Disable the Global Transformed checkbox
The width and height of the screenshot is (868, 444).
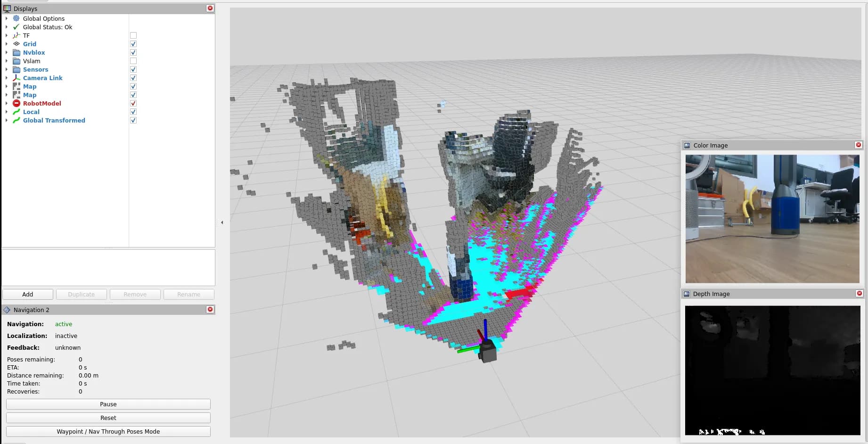click(133, 120)
